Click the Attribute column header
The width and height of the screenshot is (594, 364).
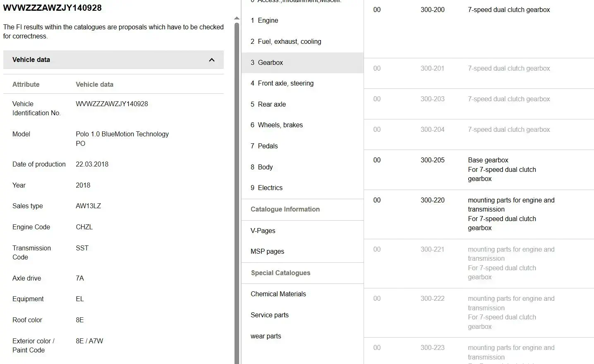click(26, 85)
